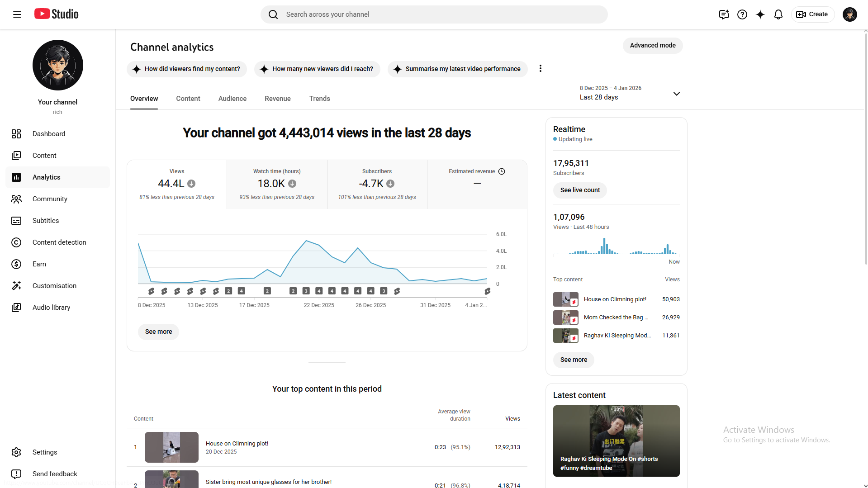
Task: Click the See live count button
Action: [579, 190]
